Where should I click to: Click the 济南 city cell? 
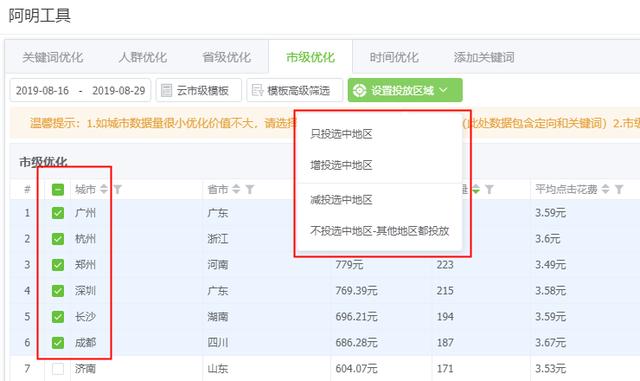(x=85, y=369)
